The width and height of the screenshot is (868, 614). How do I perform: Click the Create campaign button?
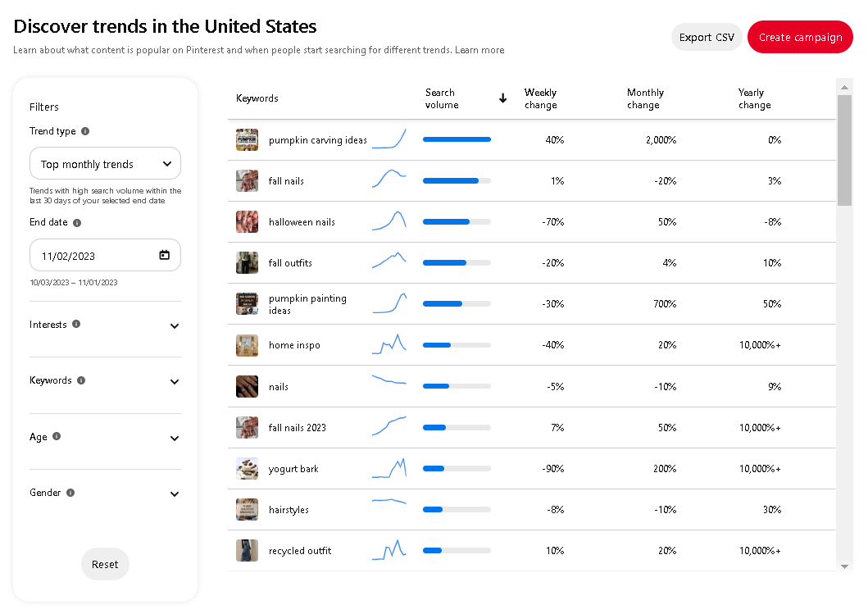pyautogui.click(x=800, y=37)
